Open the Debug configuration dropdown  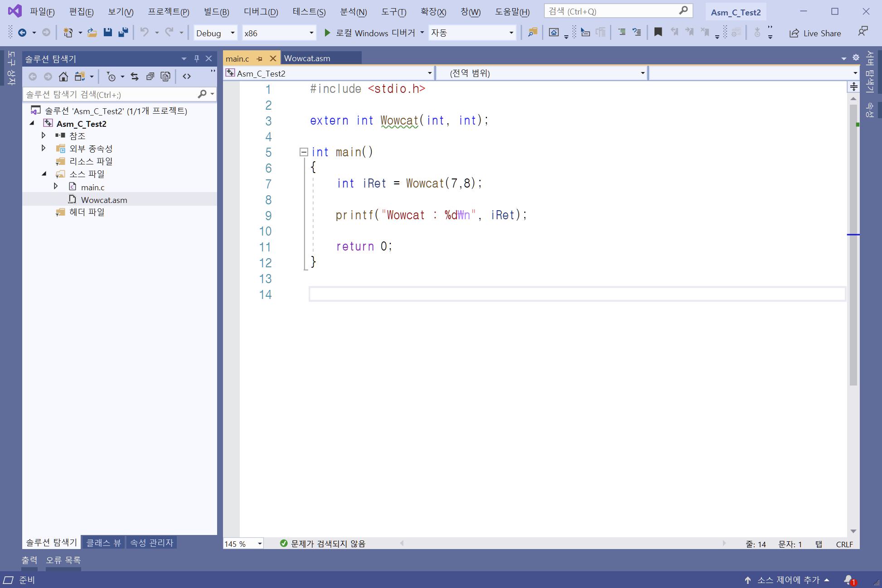pos(215,33)
